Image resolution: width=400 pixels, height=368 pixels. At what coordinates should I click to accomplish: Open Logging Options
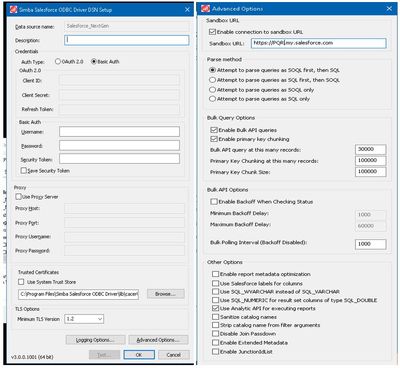click(95, 340)
